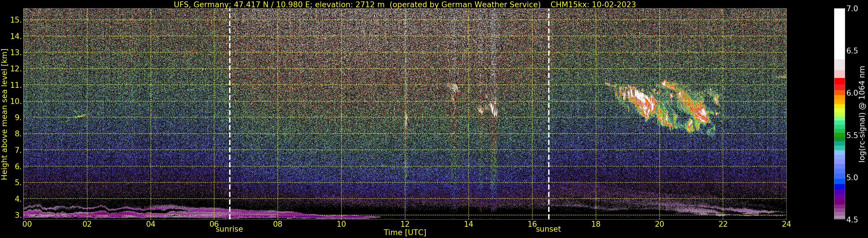
Task: Click the white dashed sunset marker line
Action: pyautogui.click(x=549, y=114)
